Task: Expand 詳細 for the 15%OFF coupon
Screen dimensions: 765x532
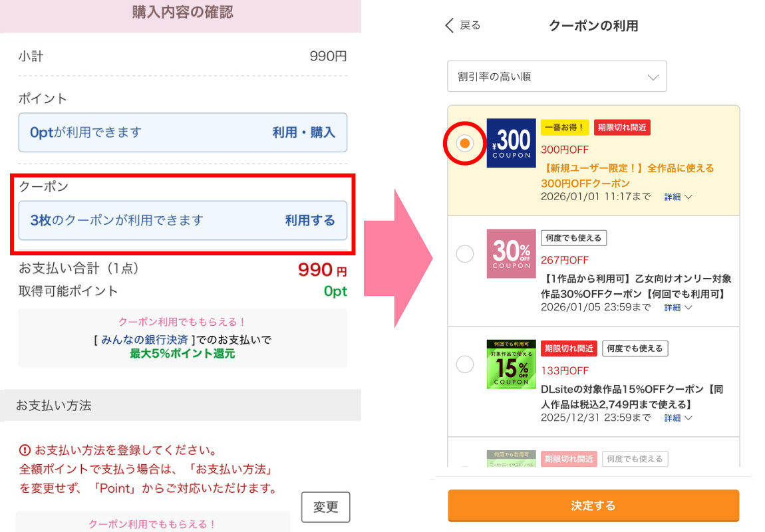Action: tap(678, 418)
